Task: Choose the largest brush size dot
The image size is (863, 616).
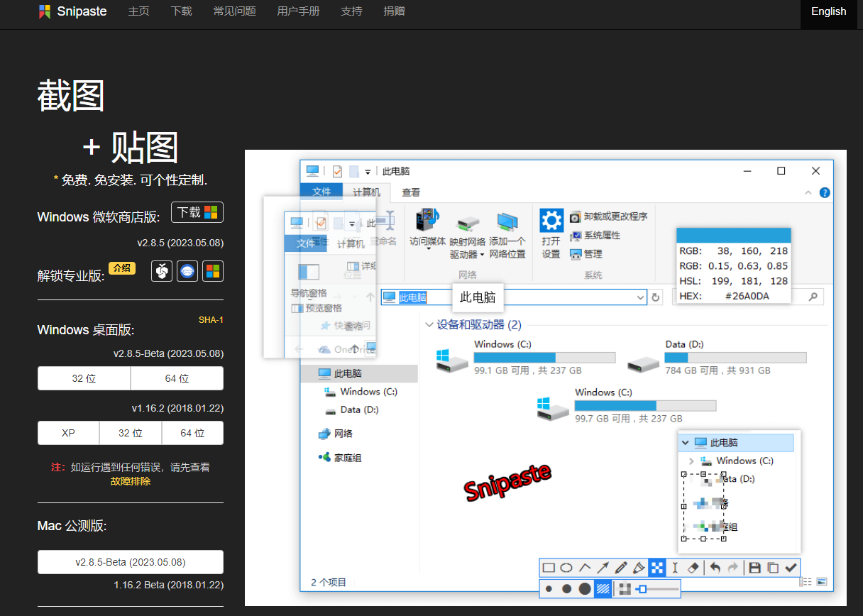Action: (x=585, y=589)
